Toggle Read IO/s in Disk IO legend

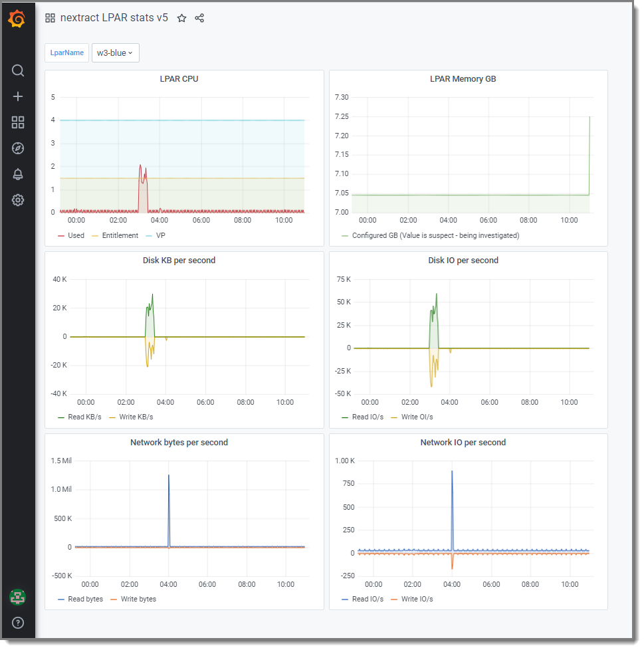tap(368, 417)
